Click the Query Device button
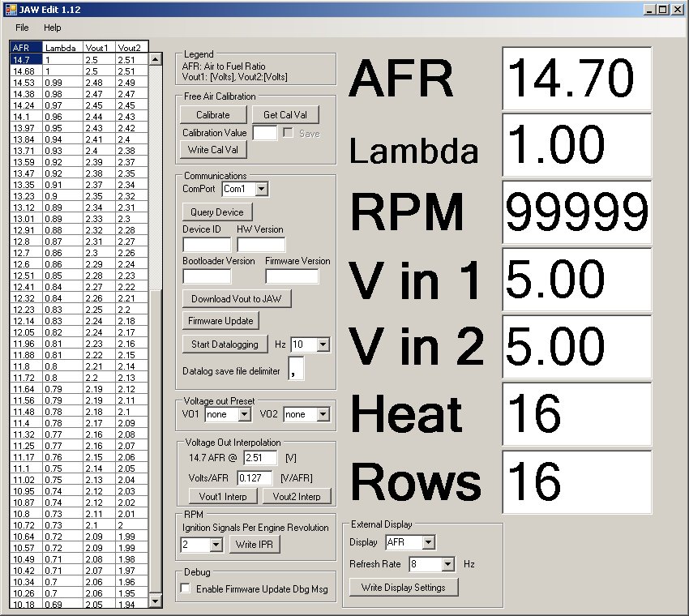Image resolution: width=689 pixels, height=616 pixels. tap(217, 212)
